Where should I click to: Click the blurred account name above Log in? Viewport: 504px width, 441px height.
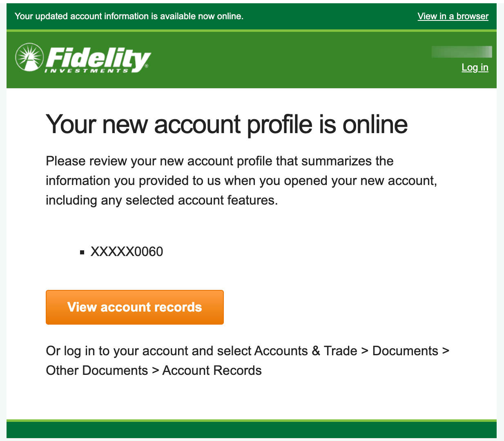pyautogui.click(x=462, y=52)
